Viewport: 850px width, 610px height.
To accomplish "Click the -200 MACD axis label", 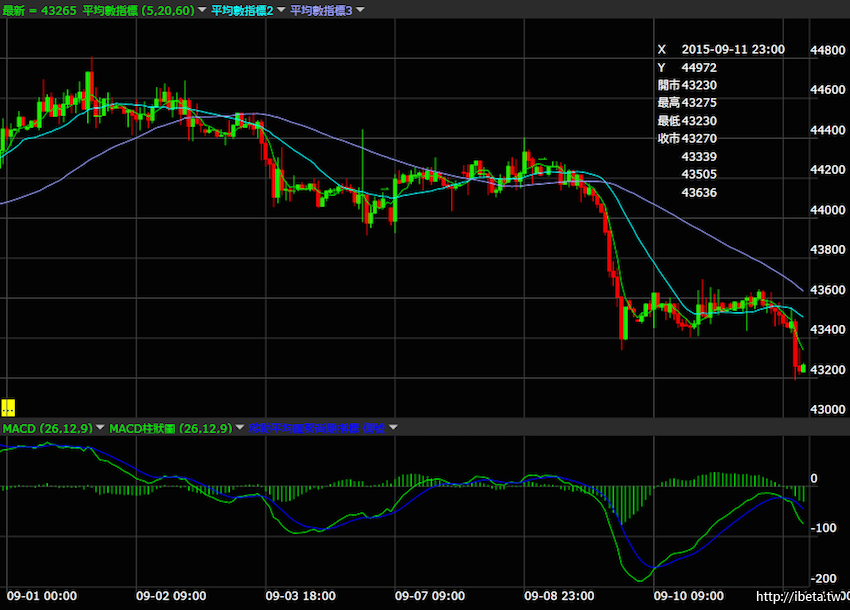I will point(823,578).
